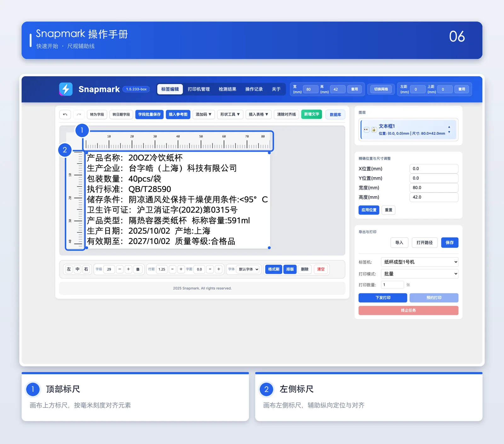Click the 转日期字段 button

coord(121,115)
